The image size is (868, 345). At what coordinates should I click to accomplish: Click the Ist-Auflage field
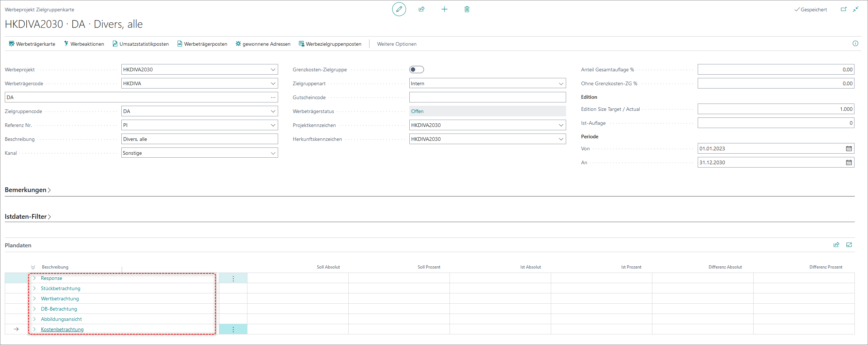(776, 123)
